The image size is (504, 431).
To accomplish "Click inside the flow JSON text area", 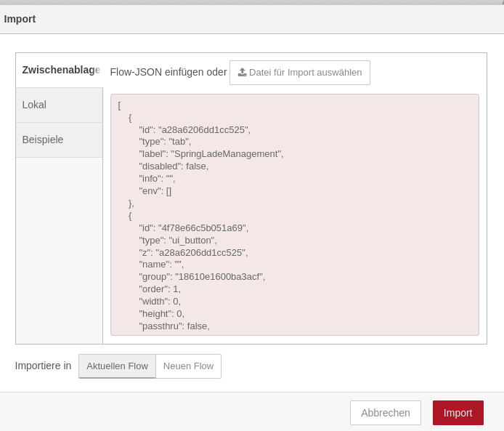I will coord(295,215).
